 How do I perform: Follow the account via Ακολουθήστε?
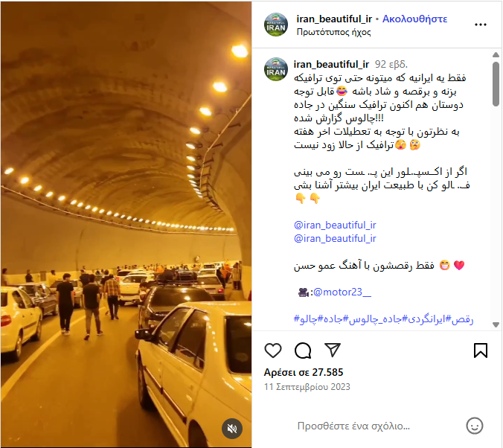(x=414, y=19)
